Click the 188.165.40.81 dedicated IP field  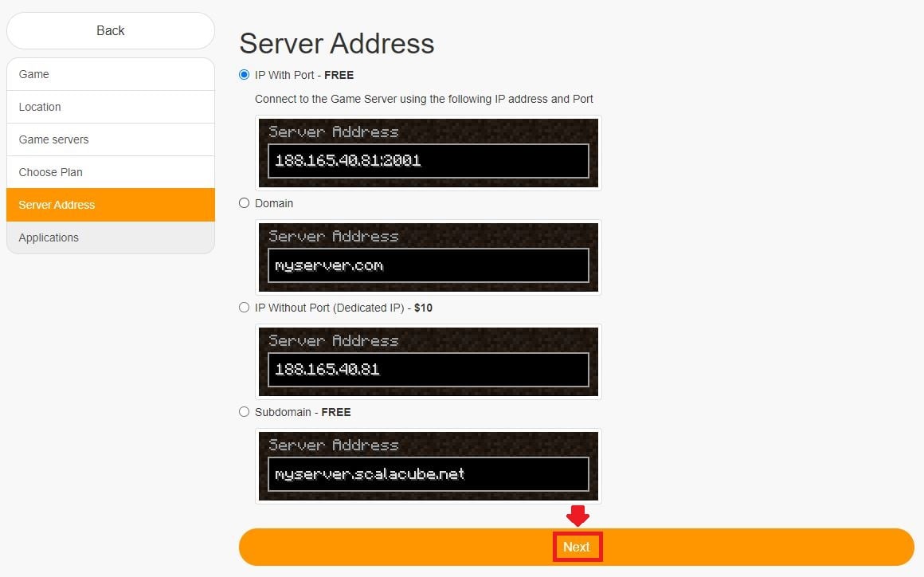[x=428, y=368]
